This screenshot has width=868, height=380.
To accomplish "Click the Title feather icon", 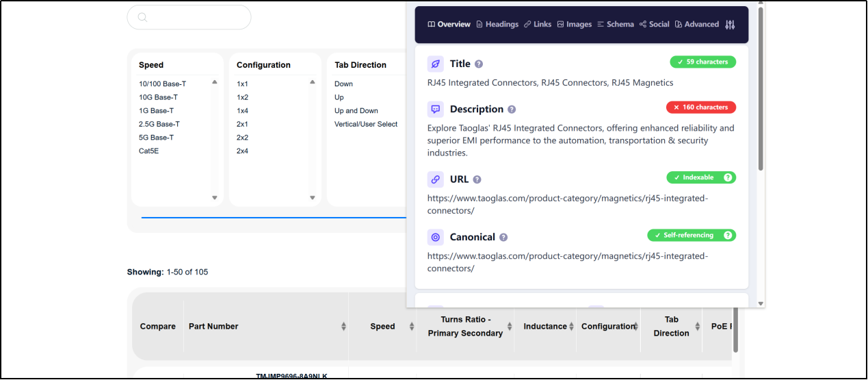I will coord(436,64).
